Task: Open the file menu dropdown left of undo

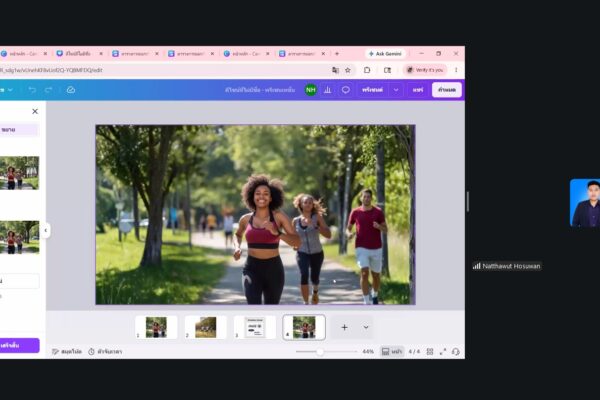Action: [x=7, y=90]
